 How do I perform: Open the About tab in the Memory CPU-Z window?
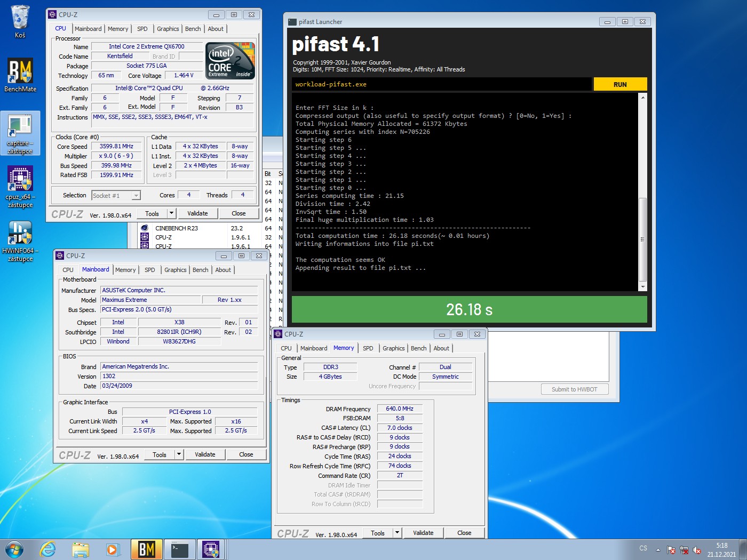pos(441,348)
